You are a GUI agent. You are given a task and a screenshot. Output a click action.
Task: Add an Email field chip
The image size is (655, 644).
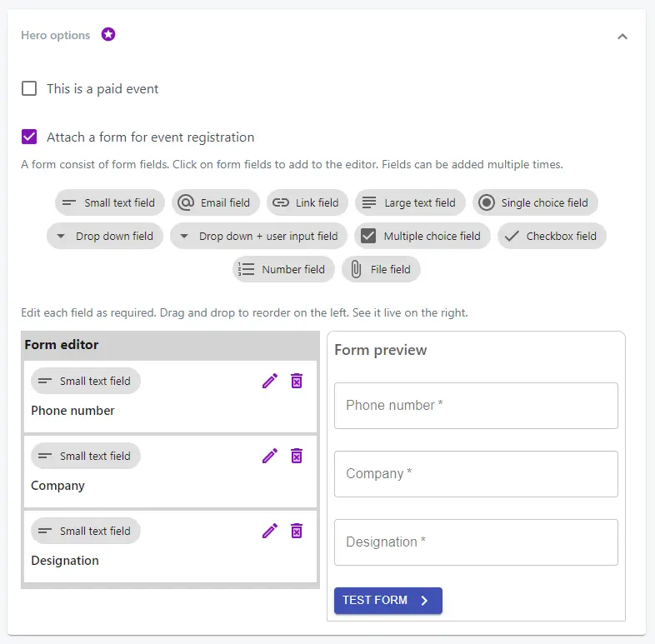pos(216,202)
